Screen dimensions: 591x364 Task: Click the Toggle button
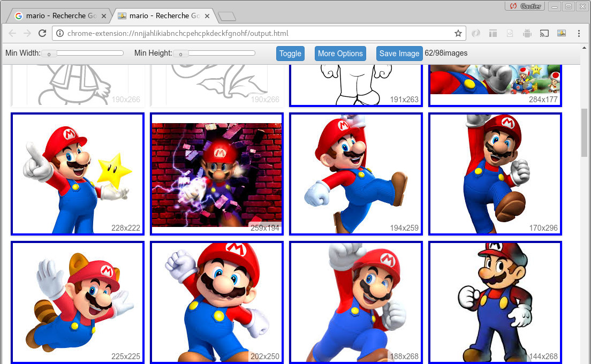point(290,54)
